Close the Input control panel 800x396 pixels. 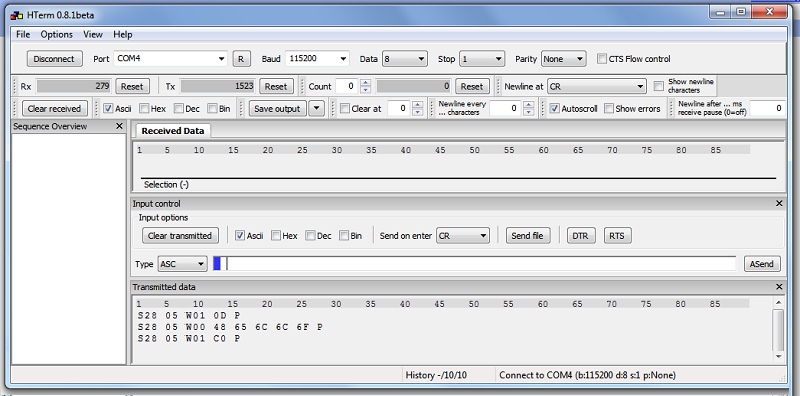pos(779,204)
